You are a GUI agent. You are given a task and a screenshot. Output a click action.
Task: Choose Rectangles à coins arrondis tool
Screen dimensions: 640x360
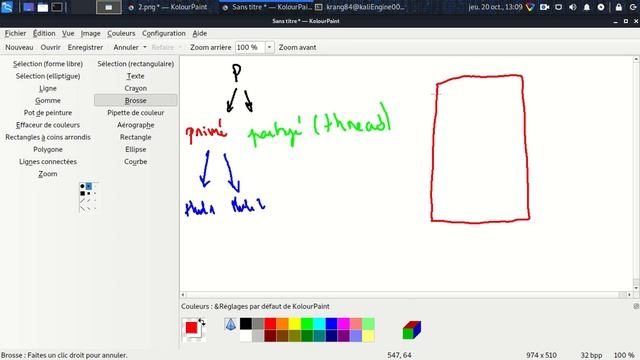48,137
